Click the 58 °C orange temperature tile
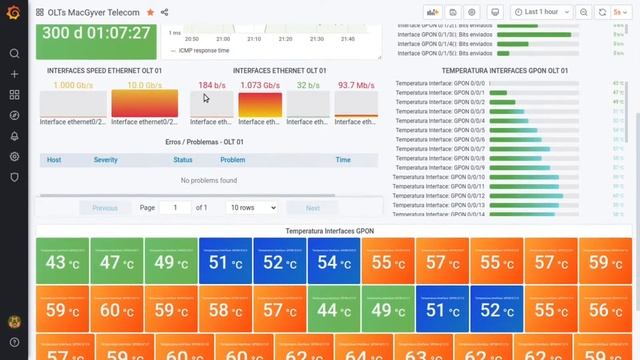 (225, 309)
